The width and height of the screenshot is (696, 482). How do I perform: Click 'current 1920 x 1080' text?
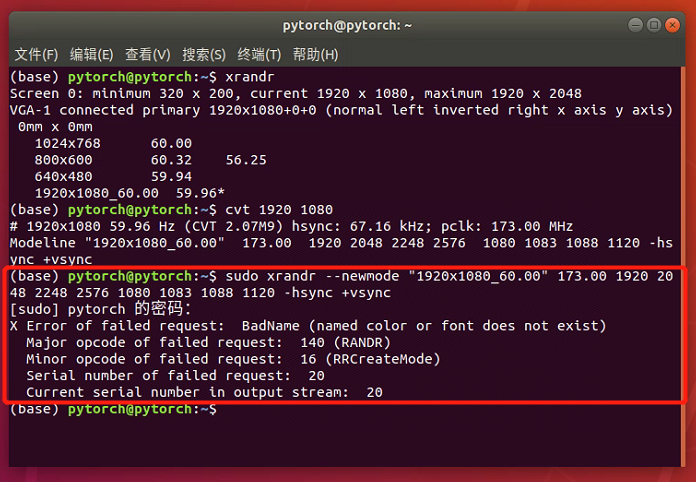coord(328,94)
